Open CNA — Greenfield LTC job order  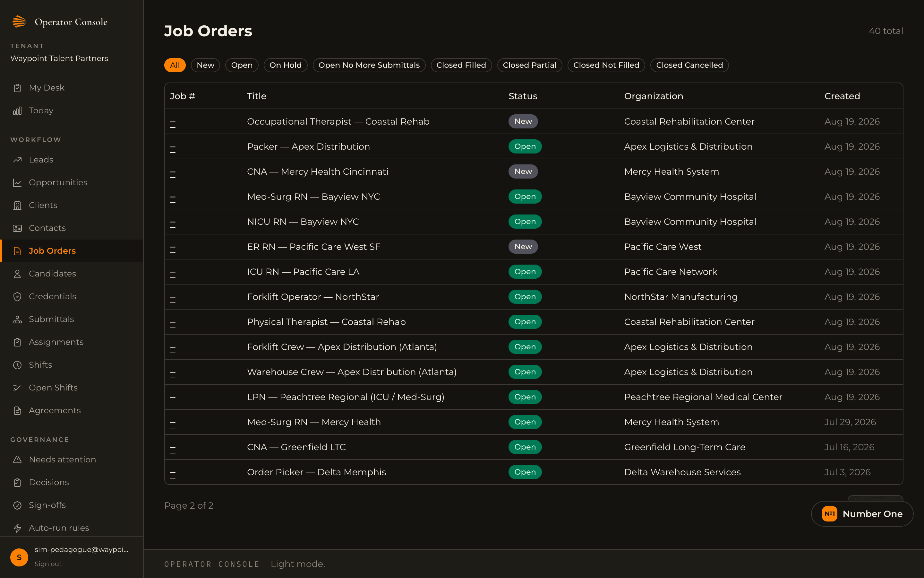pos(296,447)
